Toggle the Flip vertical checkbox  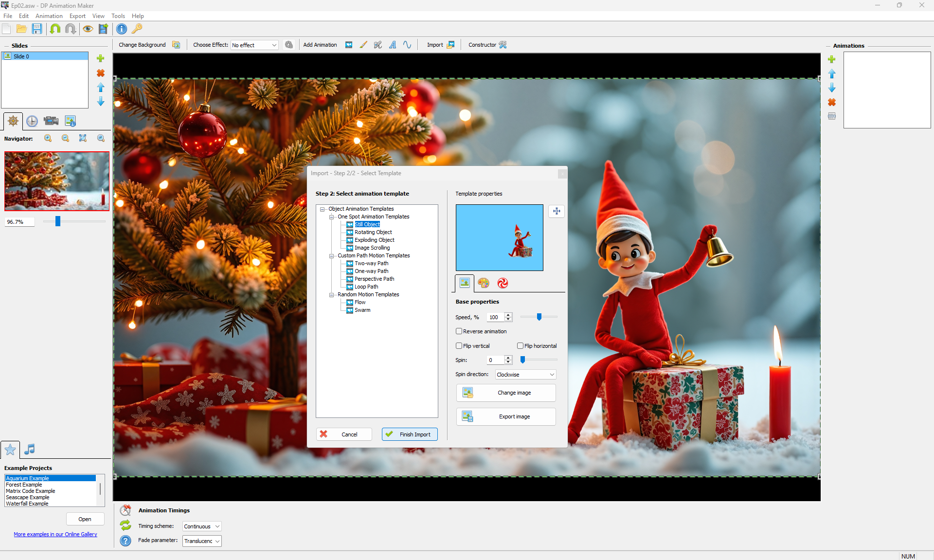tap(459, 346)
